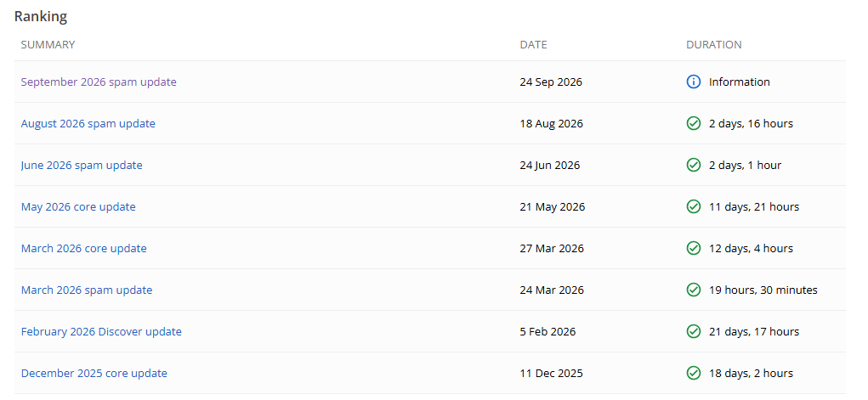Viewport: 868px width, 400px height.
Task: Open the March 2026 spam update link
Action: 87,290
